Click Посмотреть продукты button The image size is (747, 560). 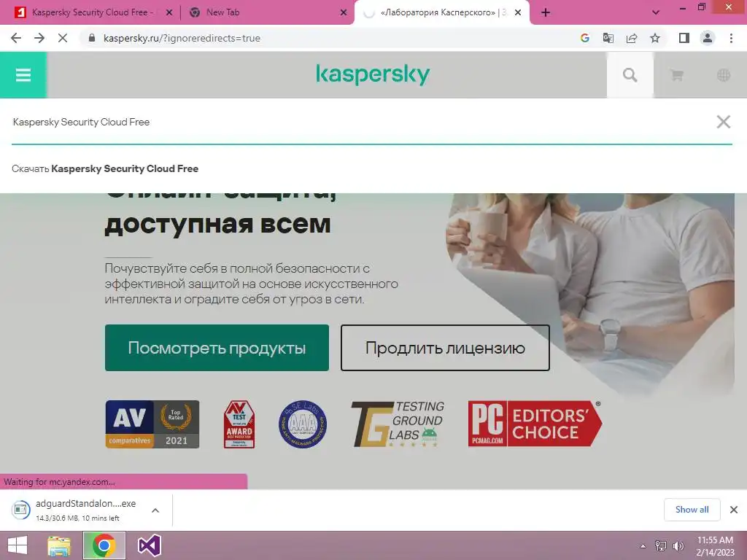pos(217,348)
